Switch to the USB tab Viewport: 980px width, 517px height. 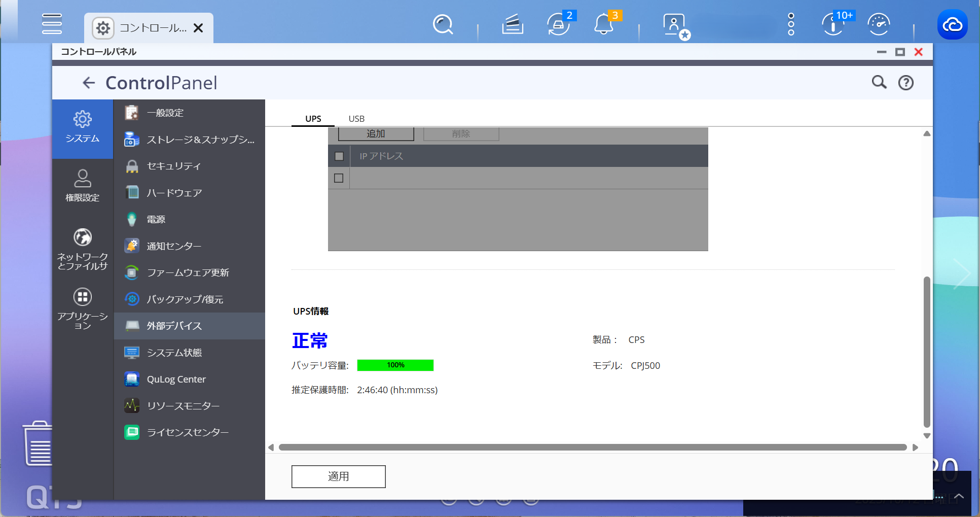pyautogui.click(x=356, y=119)
